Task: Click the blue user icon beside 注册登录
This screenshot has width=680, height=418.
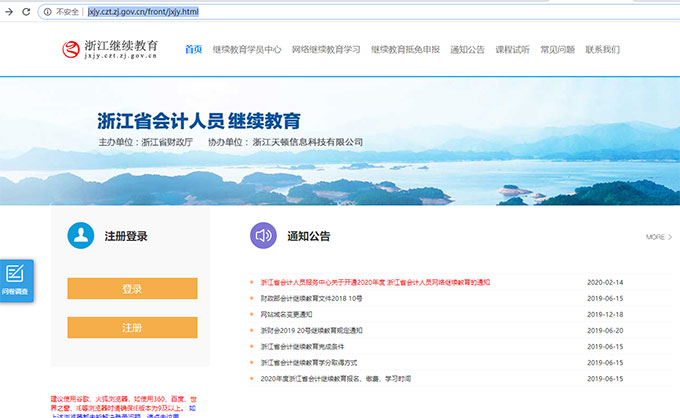Action: pos(81,236)
